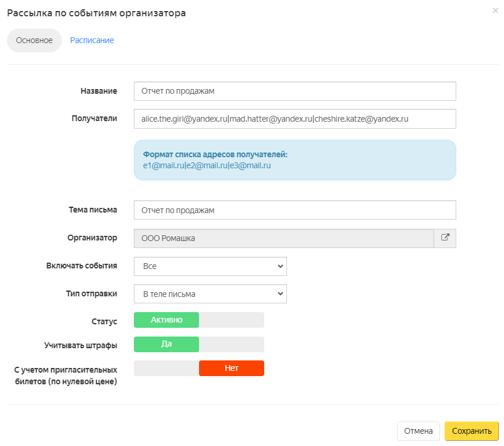504x446 pixels.
Task: Select the Основное tab
Action: [34, 41]
